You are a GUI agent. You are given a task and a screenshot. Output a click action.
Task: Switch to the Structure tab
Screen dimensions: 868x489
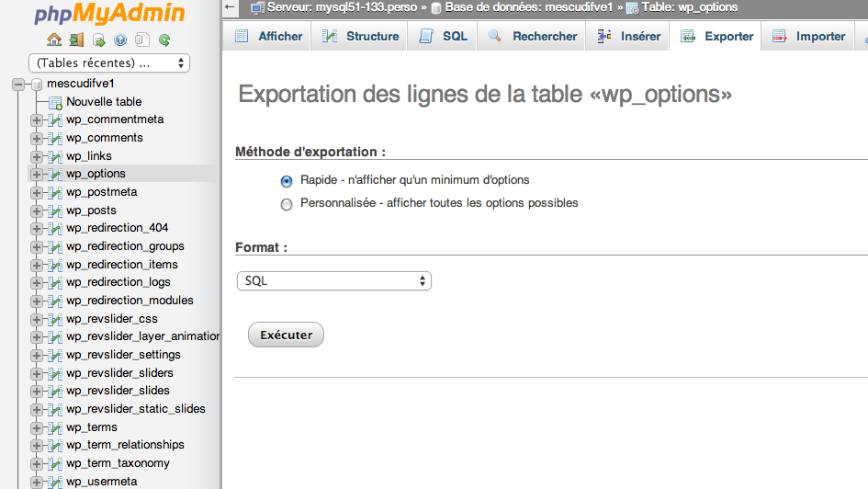[360, 36]
